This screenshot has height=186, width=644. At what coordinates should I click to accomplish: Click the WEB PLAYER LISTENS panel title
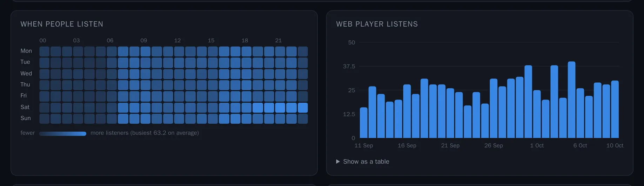[377, 24]
